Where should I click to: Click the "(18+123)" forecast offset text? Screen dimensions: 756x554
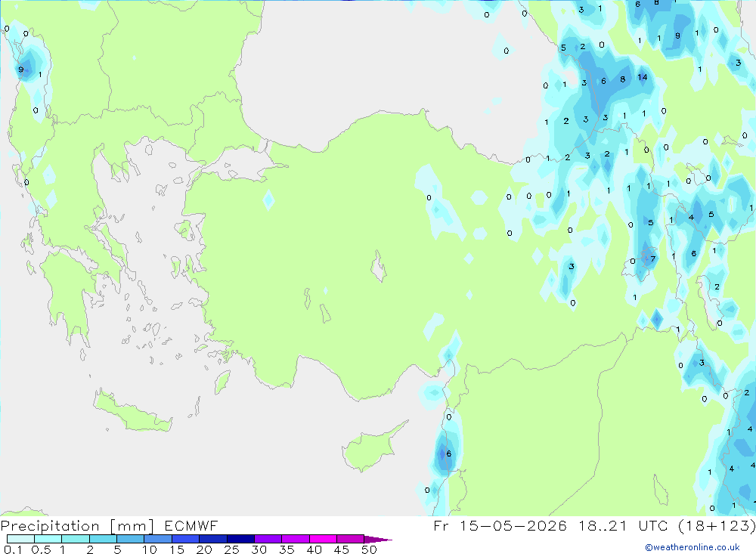tap(717, 525)
